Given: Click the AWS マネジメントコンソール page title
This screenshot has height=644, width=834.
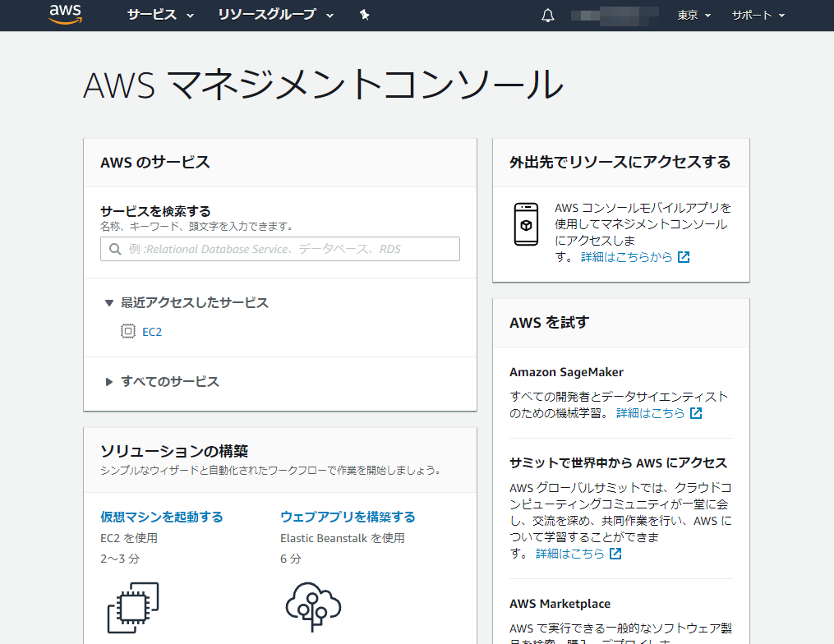Looking at the screenshot, I should click(324, 85).
